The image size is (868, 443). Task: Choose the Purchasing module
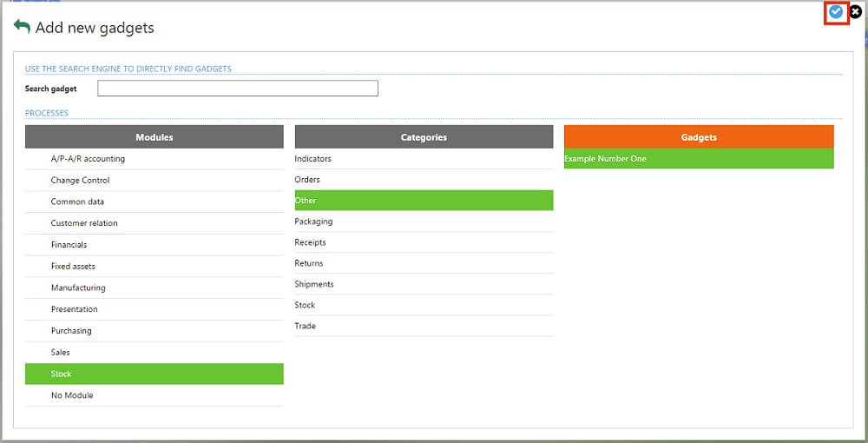pyautogui.click(x=71, y=331)
